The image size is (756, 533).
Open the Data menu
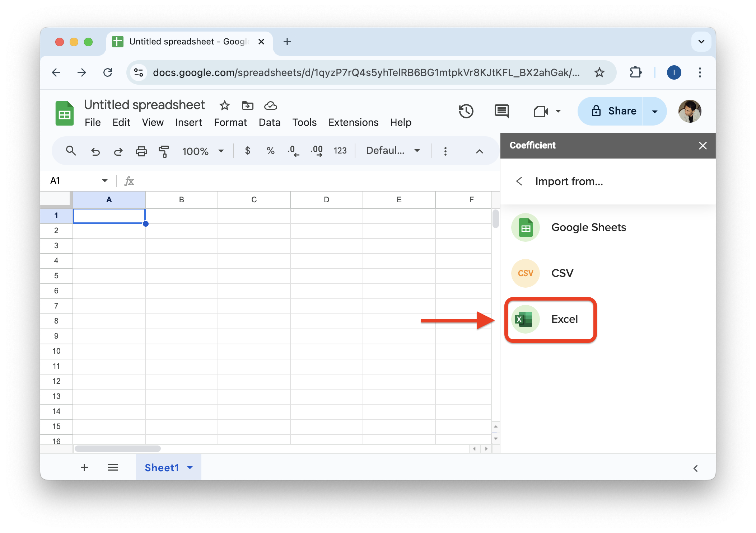269,122
